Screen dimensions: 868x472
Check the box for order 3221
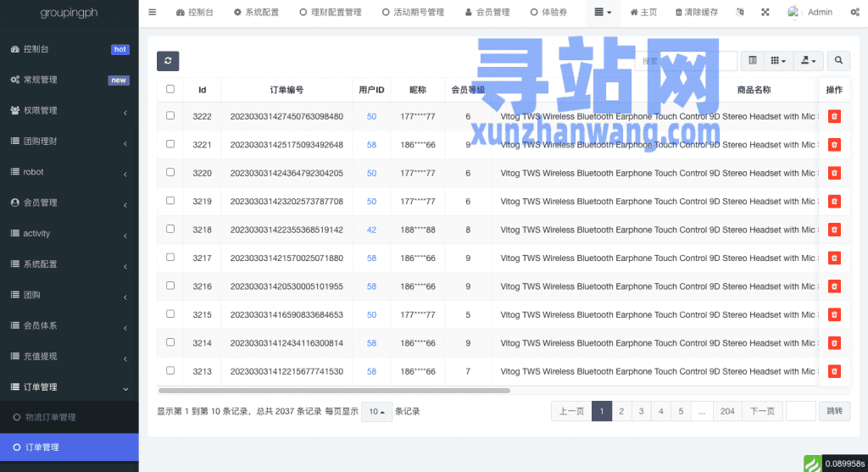pyautogui.click(x=170, y=144)
